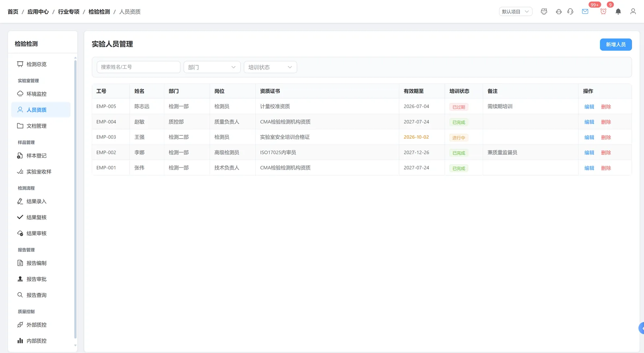Screen dimensions: 644x353
Task: Click the orange date 2026-10-02
Action: point(416,137)
